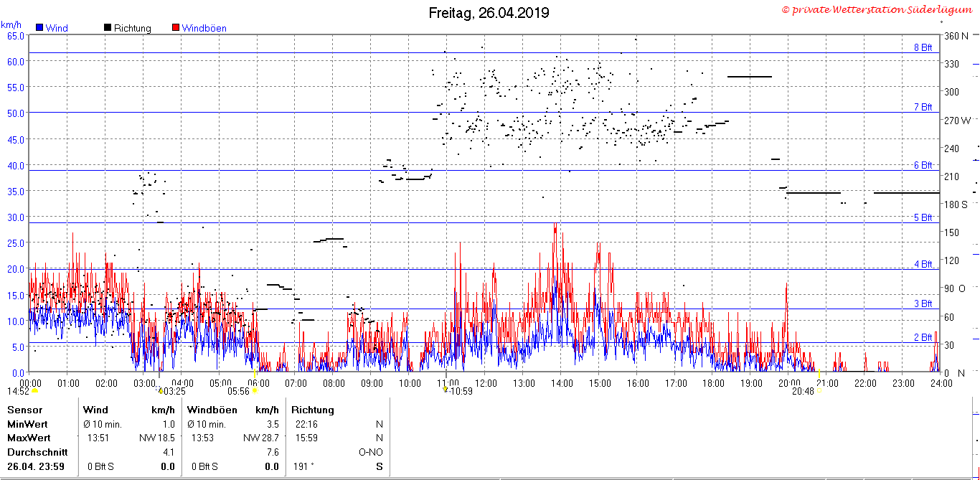Click the yellow marker at 03:25
This screenshot has height=480, width=980.
[x=160, y=391]
